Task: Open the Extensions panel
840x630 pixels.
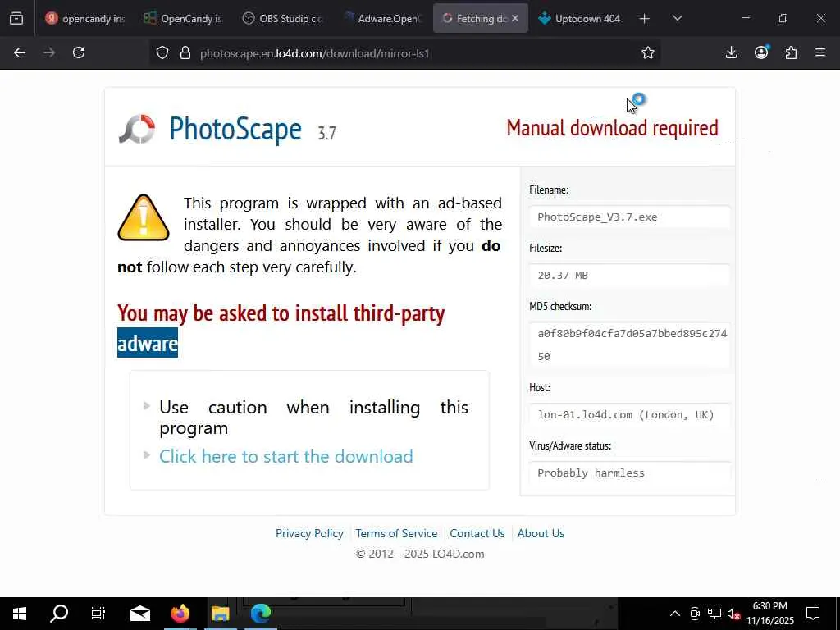Action: click(x=791, y=52)
